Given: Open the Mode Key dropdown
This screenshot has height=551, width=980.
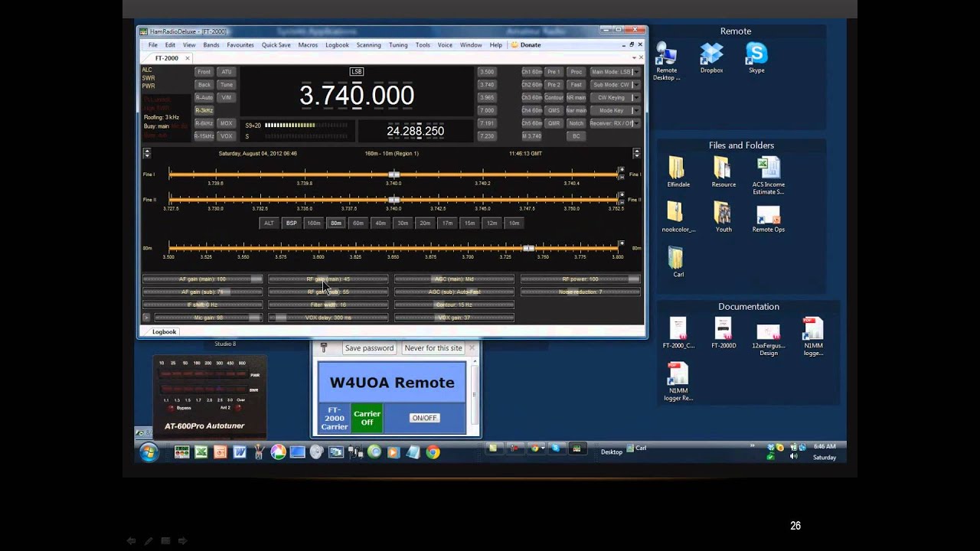Looking at the screenshot, I should (615, 110).
